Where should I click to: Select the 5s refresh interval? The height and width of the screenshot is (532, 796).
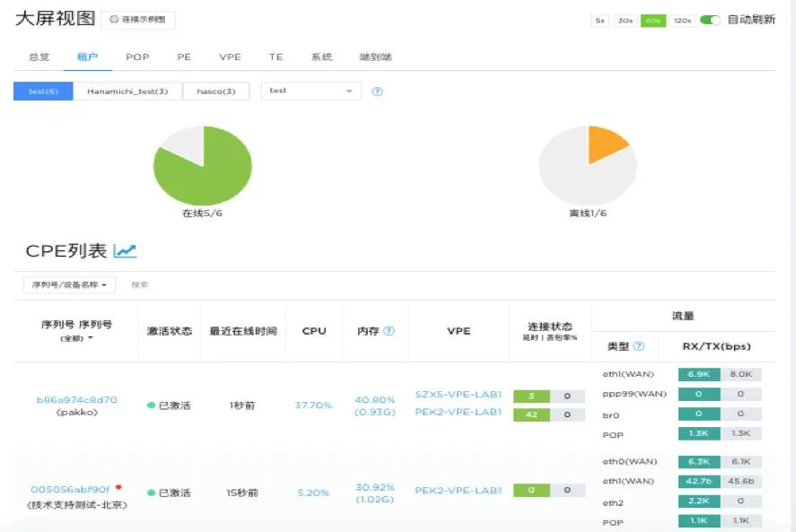pyautogui.click(x=600, y=20)
